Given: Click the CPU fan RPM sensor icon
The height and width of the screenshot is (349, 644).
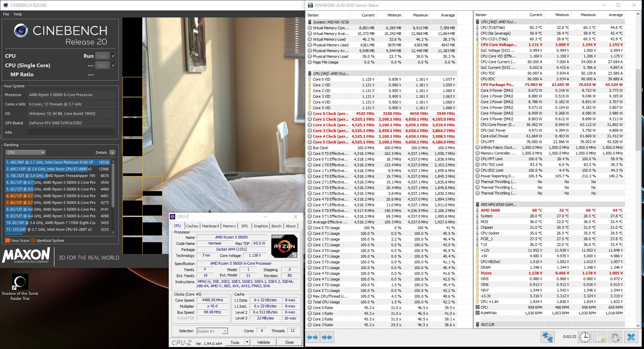Looking at the screenshot, I should click(x=478, y=307).
